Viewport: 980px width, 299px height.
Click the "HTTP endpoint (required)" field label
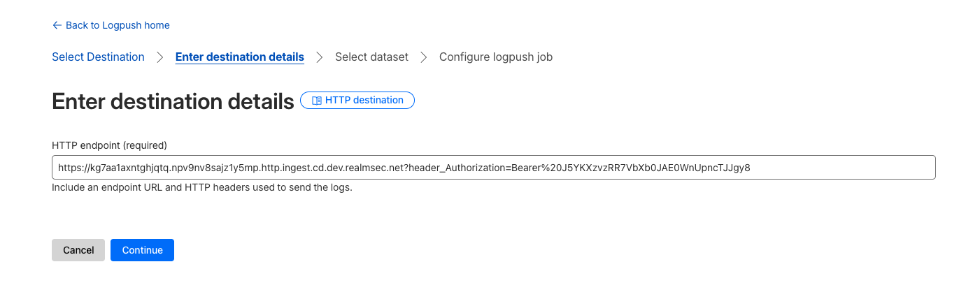coord(109,145)
